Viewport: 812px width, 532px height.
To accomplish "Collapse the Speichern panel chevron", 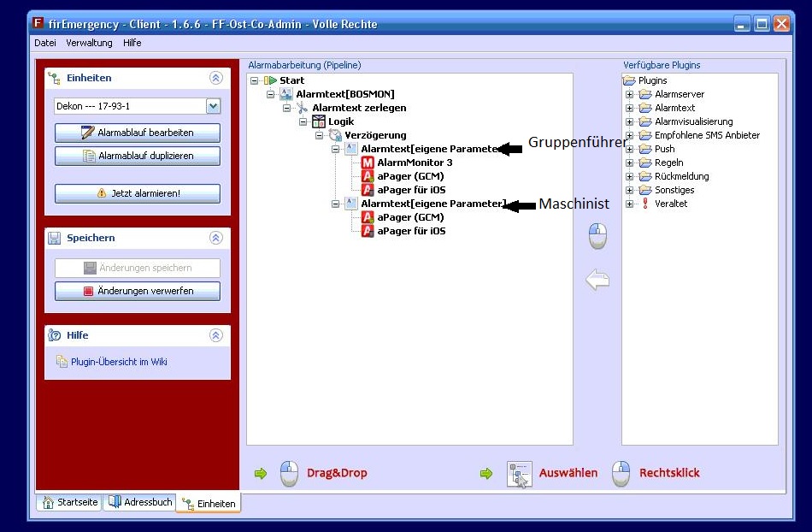I will [215, 238].
